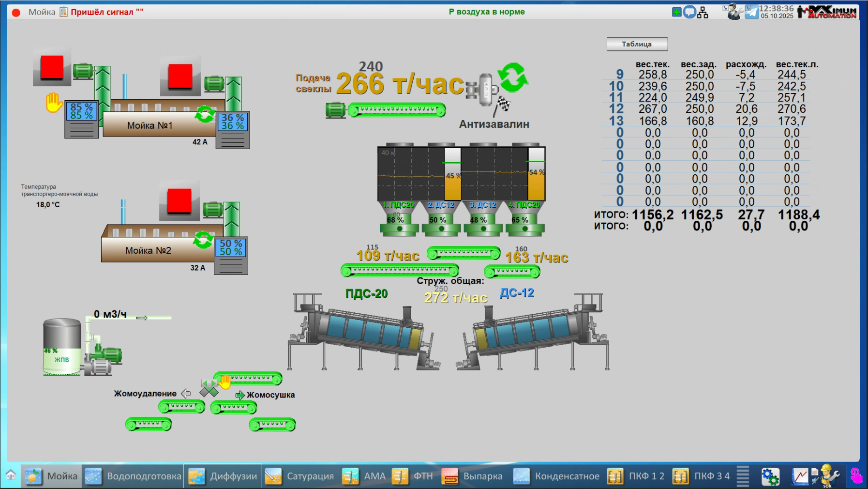This screenshot has height=489, width=868.
Task: Open the 85 % level panel of Мойка №1
Action: [x=82, y=111]
